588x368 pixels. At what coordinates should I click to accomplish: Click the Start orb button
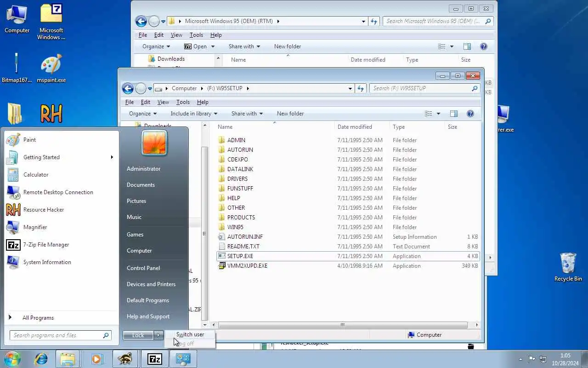(12, 359)
